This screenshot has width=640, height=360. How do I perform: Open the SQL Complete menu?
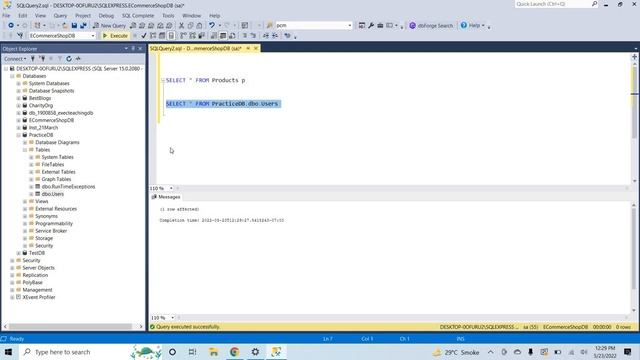pyautogui.click(x=138, y=16)
